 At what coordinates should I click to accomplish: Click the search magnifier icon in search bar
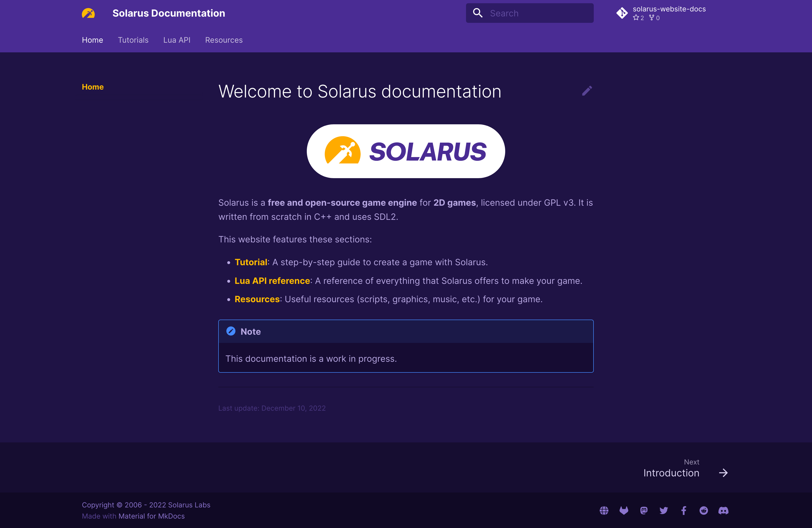tap(478, 13)
